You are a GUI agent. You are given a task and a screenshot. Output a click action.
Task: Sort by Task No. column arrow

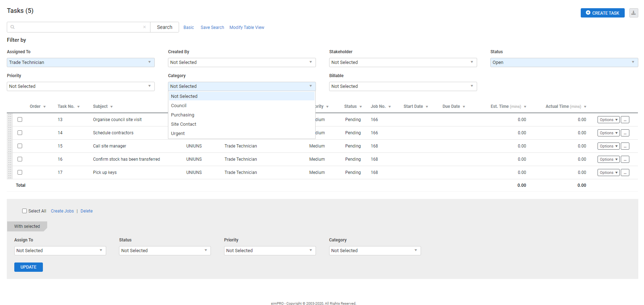pyautogui.click(x=78, y=107)
